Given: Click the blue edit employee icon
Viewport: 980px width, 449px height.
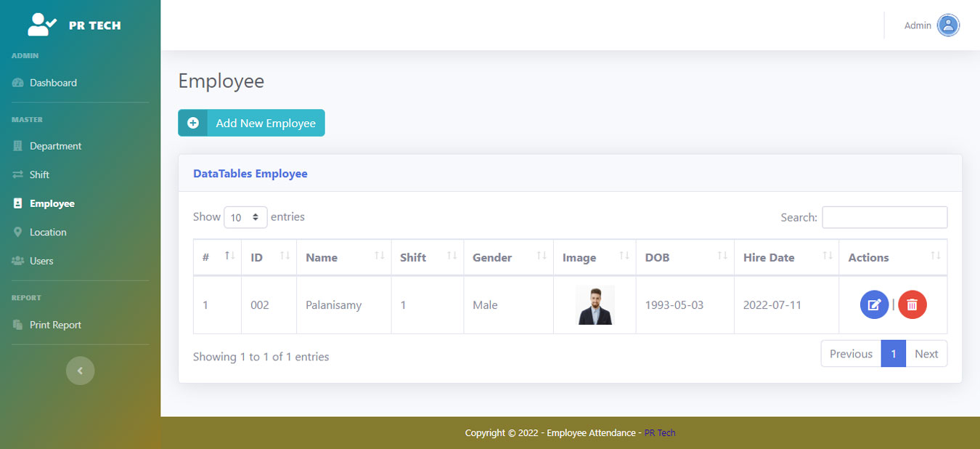Looking at the screenshot, I should click(x=874, y=305).
